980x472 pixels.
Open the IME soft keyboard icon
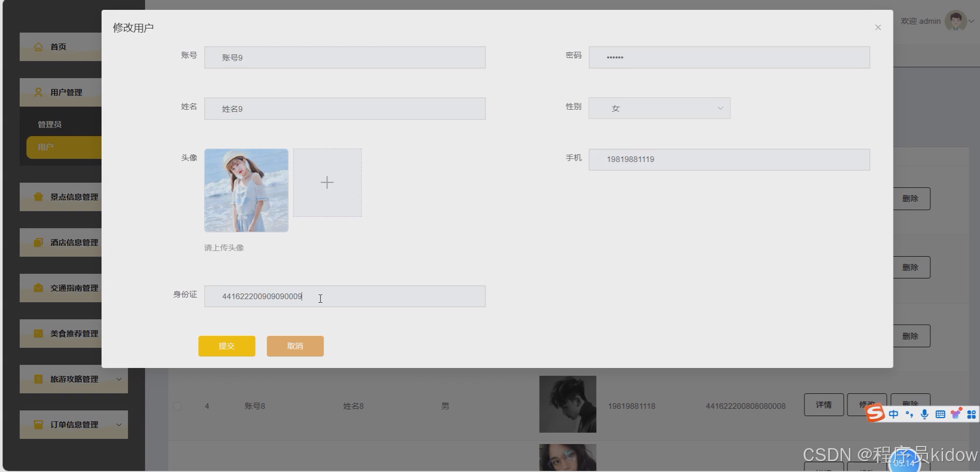[940, 414]
